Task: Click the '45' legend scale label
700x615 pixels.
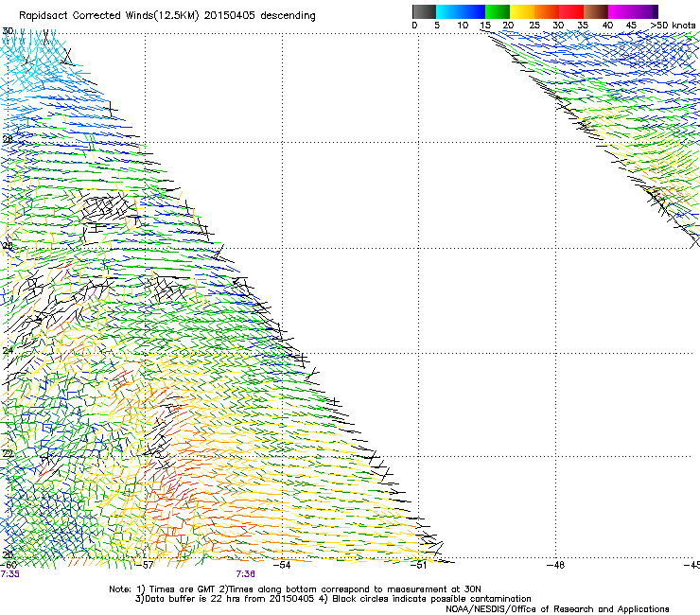Action: 631,26
